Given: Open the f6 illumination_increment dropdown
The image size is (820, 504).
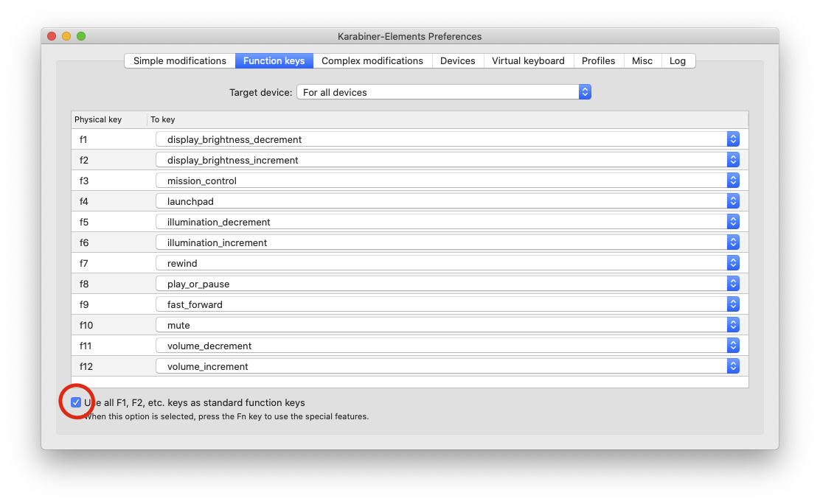Looking at the screenshot, I should point(448,242).
